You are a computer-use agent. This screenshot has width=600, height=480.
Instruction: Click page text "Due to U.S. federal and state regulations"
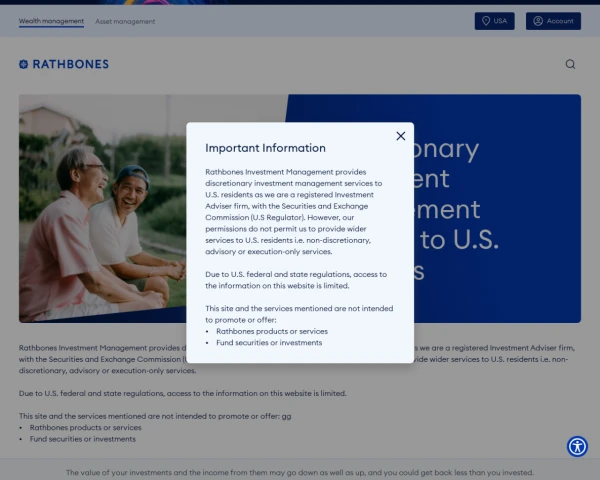tap(92, 393)
